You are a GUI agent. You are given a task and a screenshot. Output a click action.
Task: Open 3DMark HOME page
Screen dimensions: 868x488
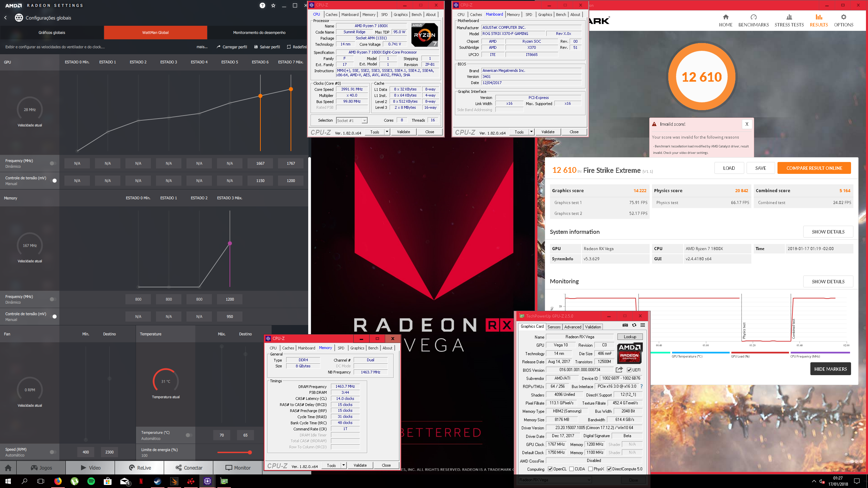(726, 20)
